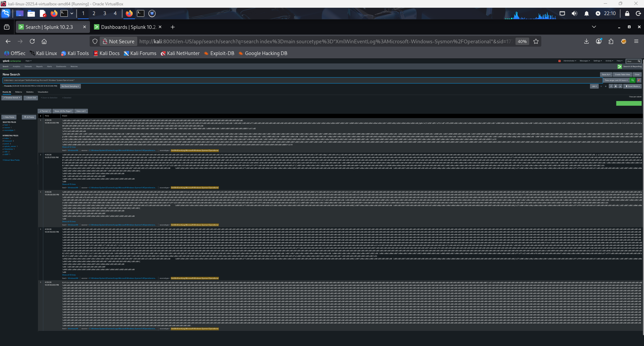644x346 pixels.
Task: Open the volume control in system tray
Action: coord(575,13)
